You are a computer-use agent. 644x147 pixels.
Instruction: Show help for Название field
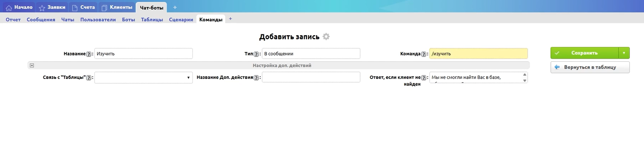click(x=89, y=54)
